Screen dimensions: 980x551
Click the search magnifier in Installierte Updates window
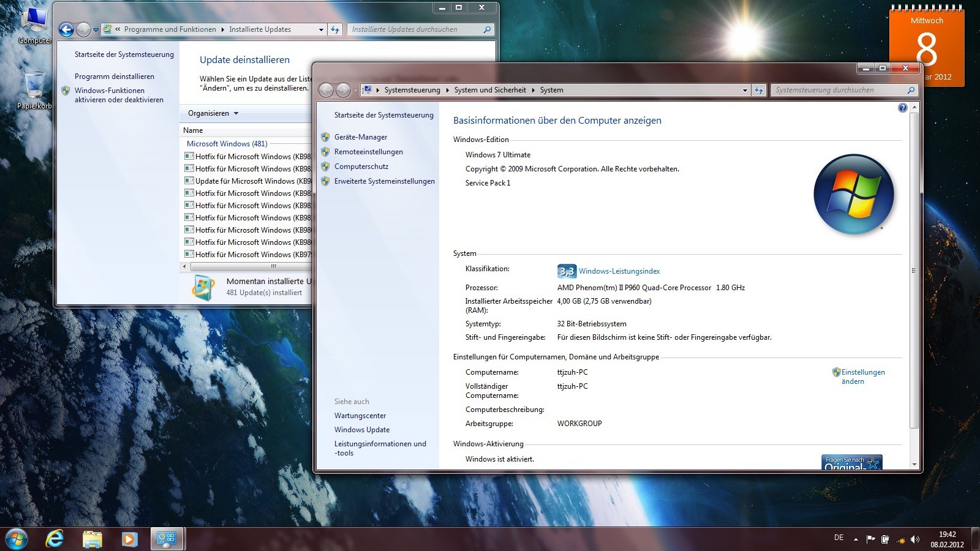[487, 29]
